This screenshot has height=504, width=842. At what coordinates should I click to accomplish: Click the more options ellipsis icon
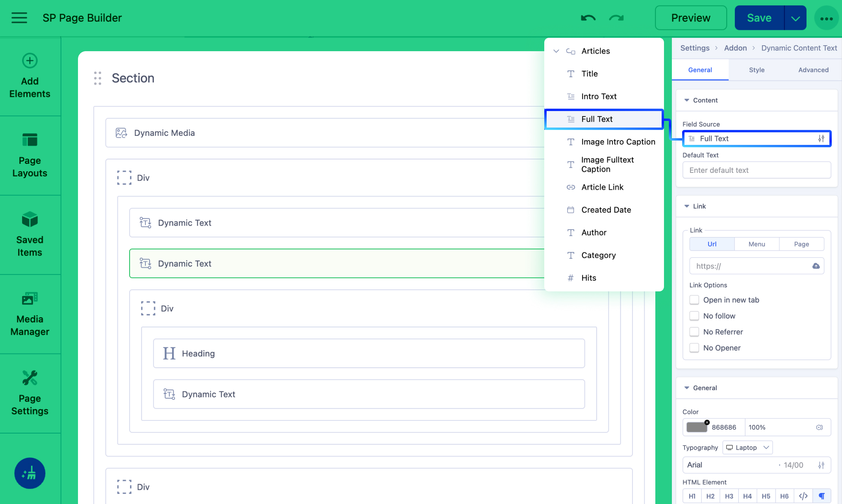click(x=826, y=18)
